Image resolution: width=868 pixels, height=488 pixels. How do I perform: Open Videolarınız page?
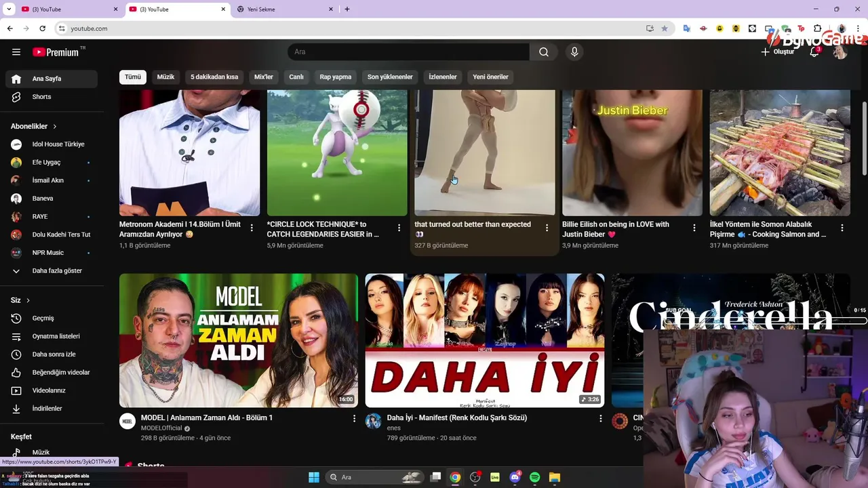52,390
